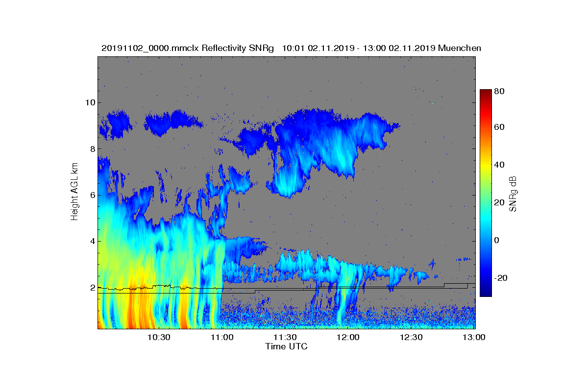The height and width of the screenshot is (392, 588).
Task: Click the dark blue bottom of the colorbar
Action: [486, 293]
